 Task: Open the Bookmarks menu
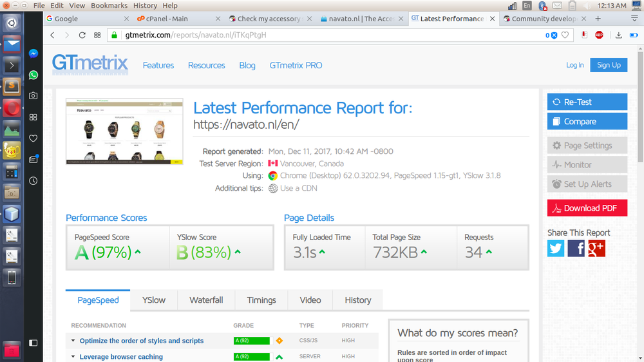(x=109, y=6)
